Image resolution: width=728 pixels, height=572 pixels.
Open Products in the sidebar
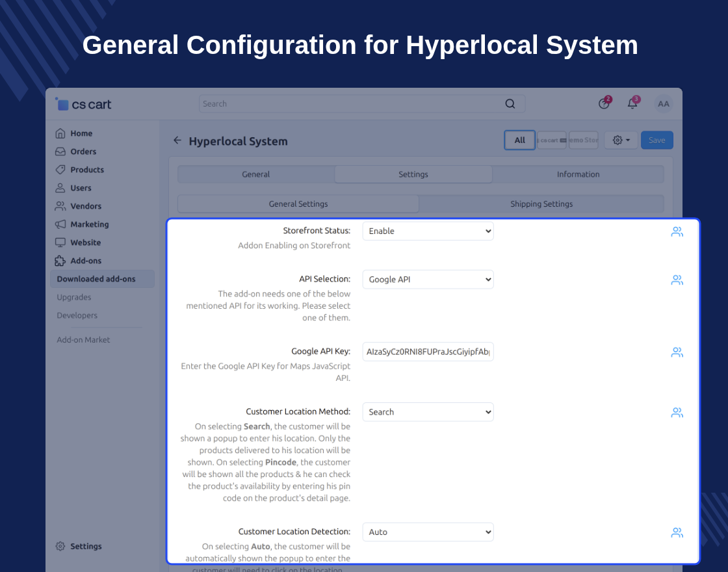click(87, 170)
